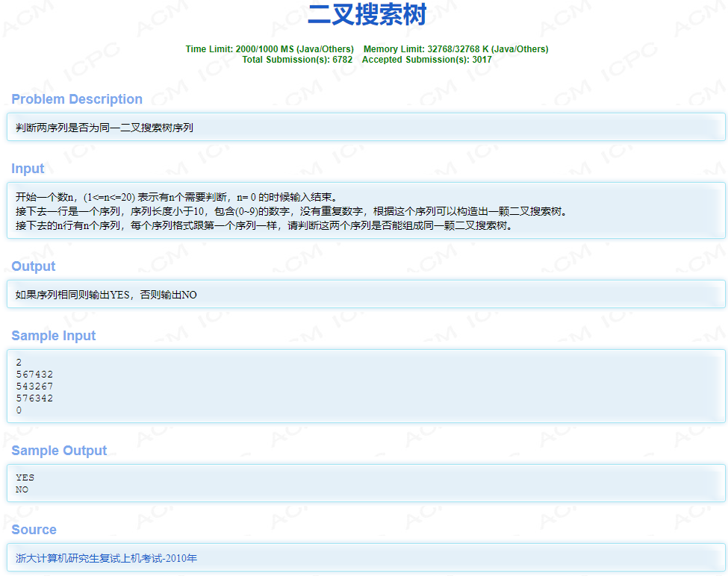Click the line starting 接下去的n行有n个序列

[264, 226]
